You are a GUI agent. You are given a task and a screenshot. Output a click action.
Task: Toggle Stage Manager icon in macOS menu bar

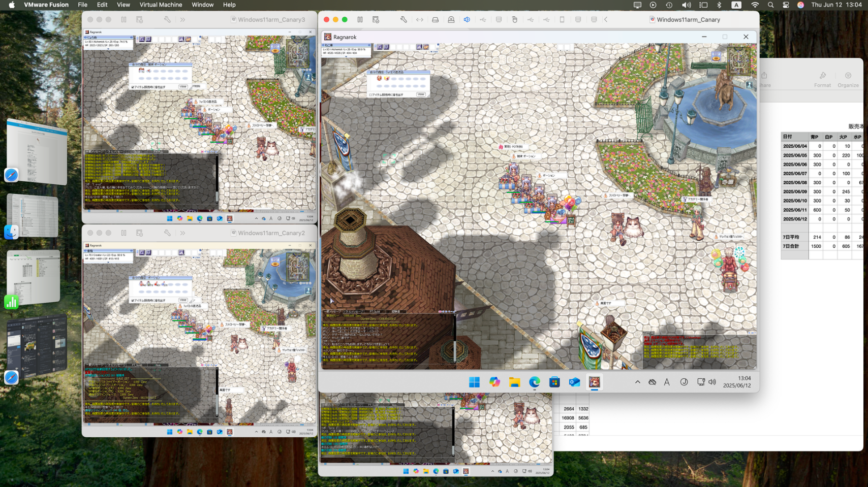(703, 5)
